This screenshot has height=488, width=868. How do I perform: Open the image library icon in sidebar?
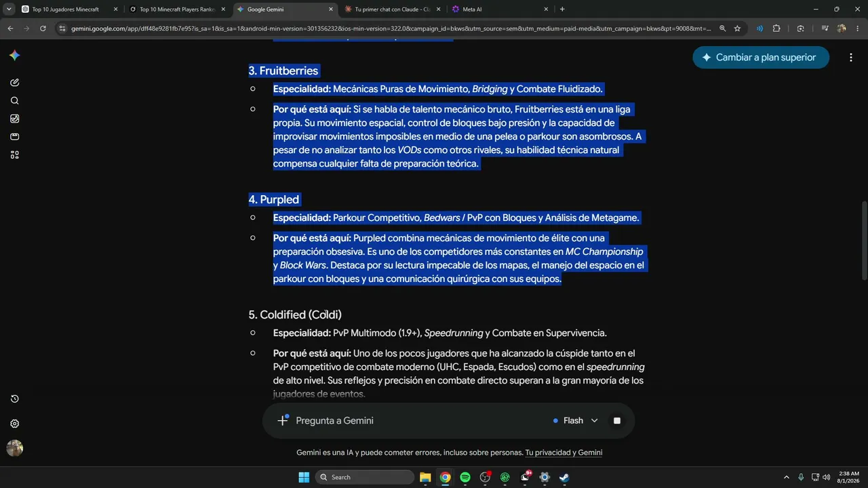pyautogui.click(x=14, y=119)
